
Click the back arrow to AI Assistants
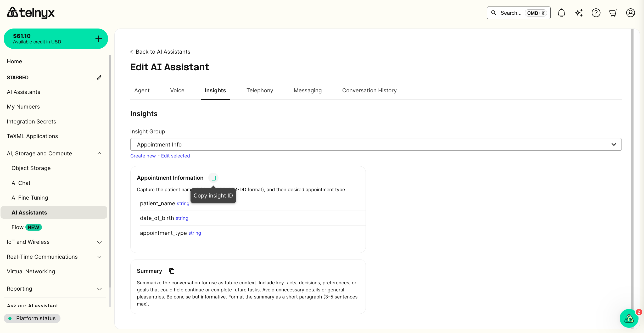132,52
